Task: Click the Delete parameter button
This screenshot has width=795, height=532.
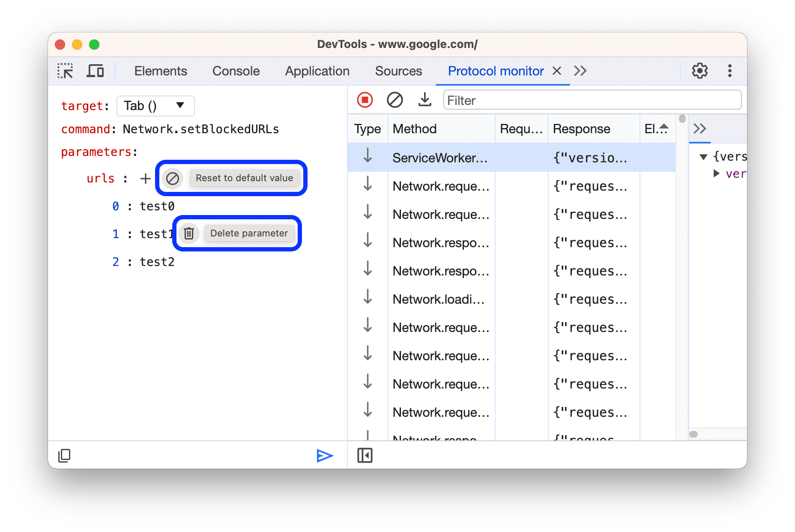Action: pyautogui.click(x=249, y=233)
